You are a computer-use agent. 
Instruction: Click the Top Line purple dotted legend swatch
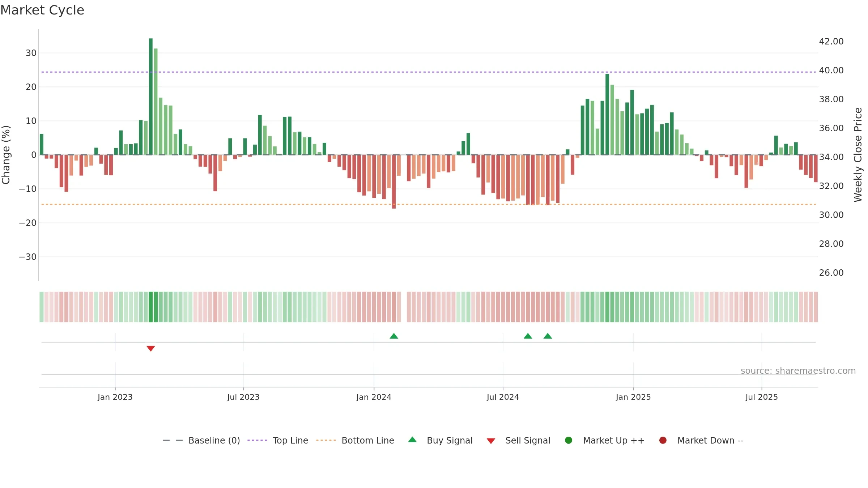coord(257,440)
